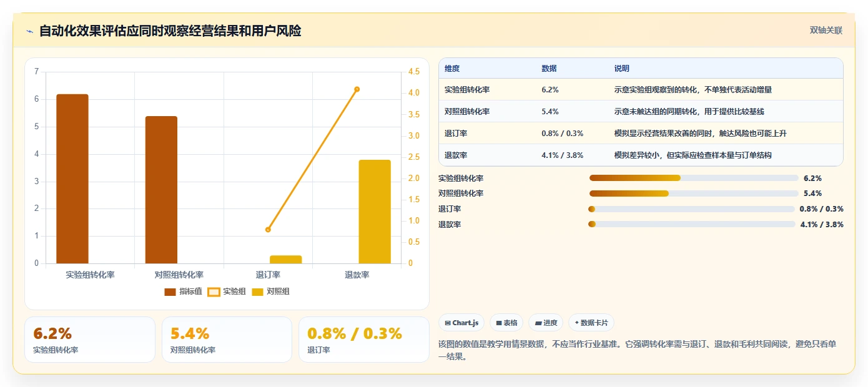Click the yellow 退款率 bar in the chart

pos(375,212)
